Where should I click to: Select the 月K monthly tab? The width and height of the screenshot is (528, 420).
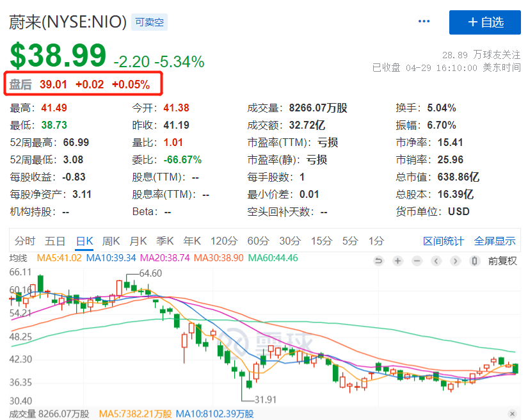(x=138, y=241)
